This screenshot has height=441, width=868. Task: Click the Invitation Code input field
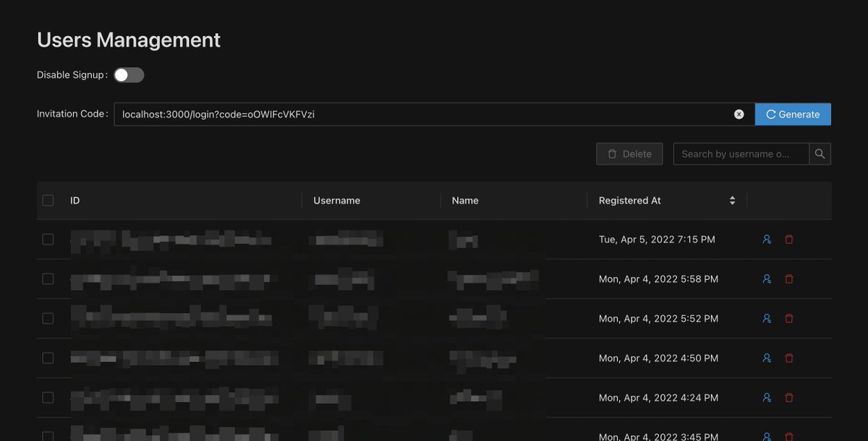pos(434,114)
